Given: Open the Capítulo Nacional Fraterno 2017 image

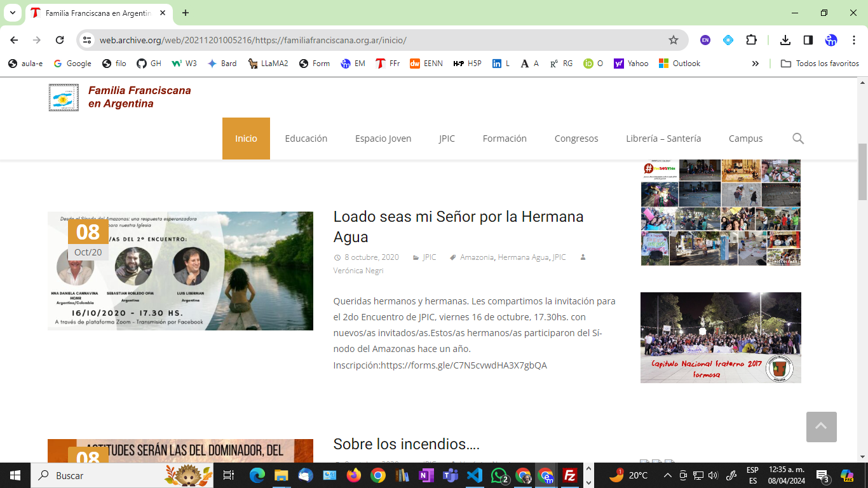Looking at the screenshot, I should pyautogui.click(x=721, y=337).
